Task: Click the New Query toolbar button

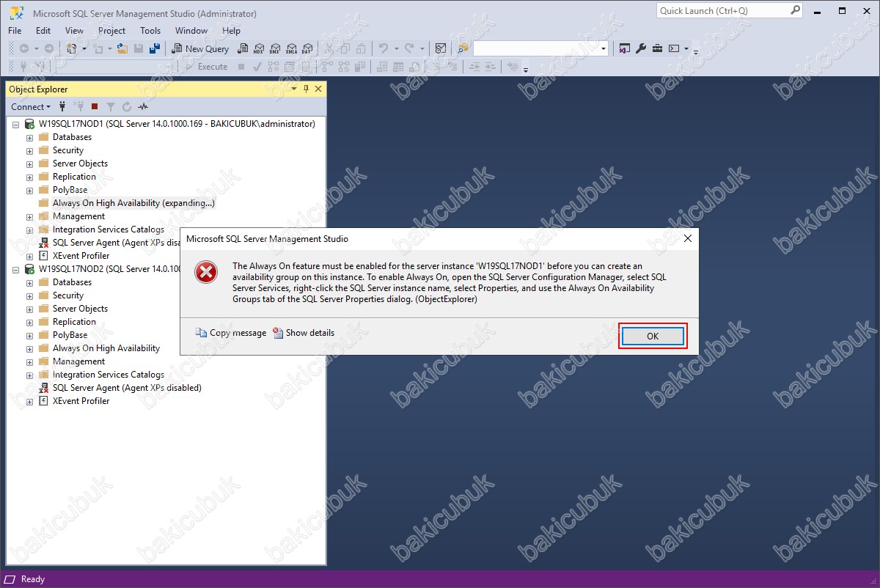Action: click(200, 48)
